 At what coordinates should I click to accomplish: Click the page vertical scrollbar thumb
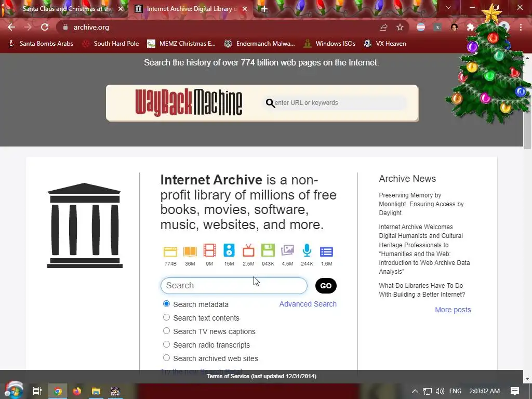click(528, 106)
